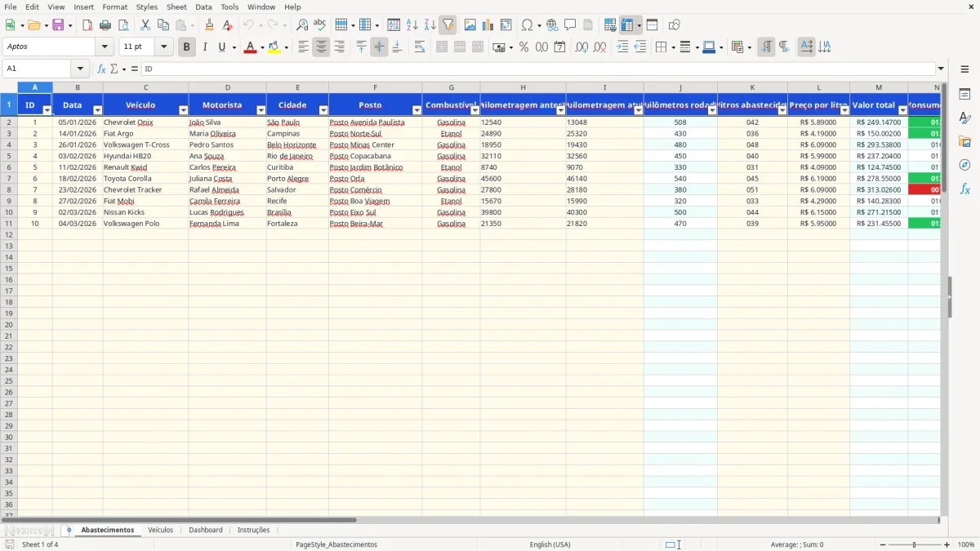This screenshot has height=551, width=980.
Task: Click the Format as Date icon
Action: coord(559,47)
